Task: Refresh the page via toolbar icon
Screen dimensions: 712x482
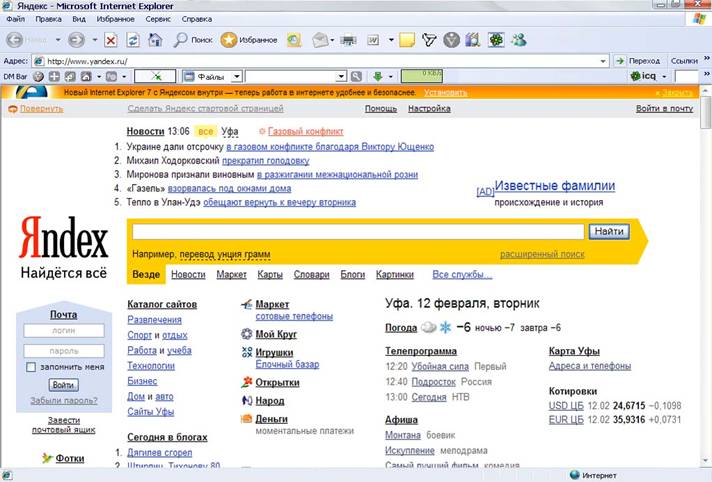Action: (x=133, y=40)
